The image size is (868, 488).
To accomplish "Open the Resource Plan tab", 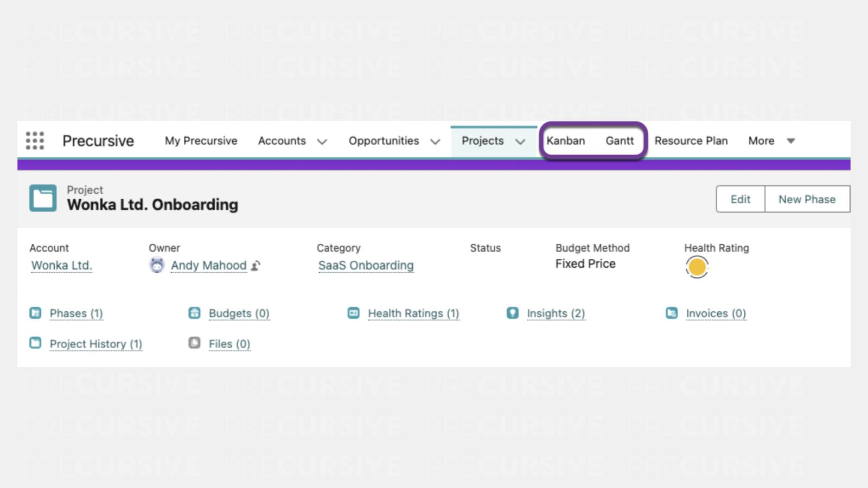I will pos(691,141).
